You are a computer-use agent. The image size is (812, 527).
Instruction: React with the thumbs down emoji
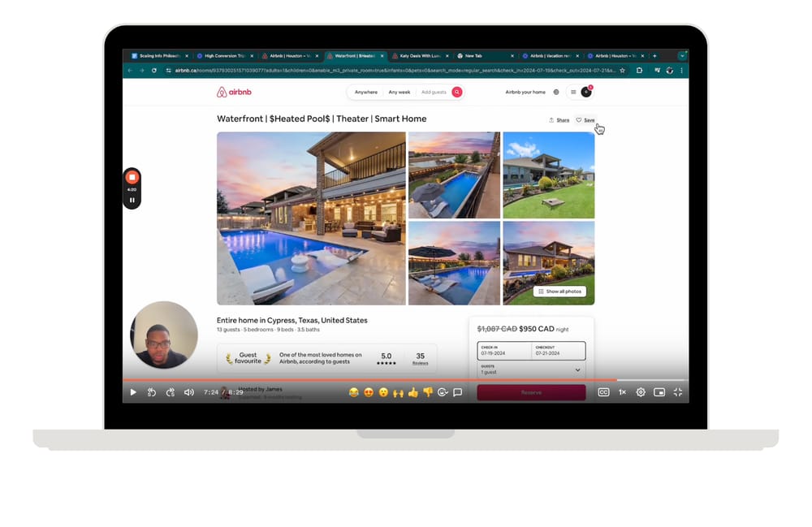click(428, 392)
